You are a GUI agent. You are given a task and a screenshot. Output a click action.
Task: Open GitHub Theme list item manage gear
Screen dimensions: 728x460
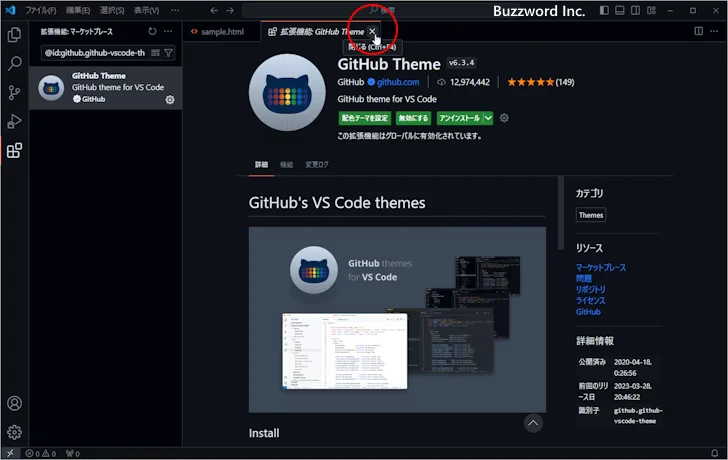[170, 99]
